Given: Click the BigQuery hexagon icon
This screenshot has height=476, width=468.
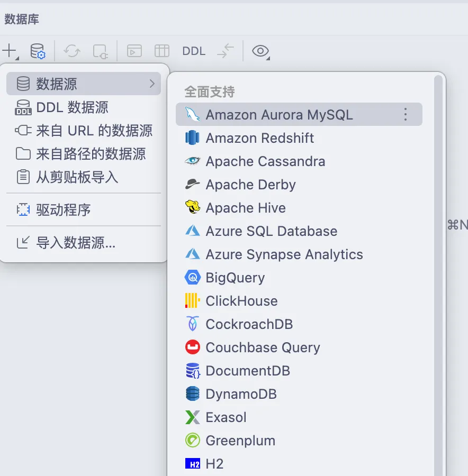Looking at the screenshot, I should (193, 278).
